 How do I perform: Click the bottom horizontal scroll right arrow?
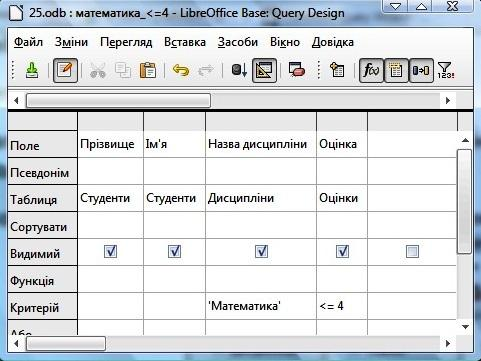[x=448, y=343]
